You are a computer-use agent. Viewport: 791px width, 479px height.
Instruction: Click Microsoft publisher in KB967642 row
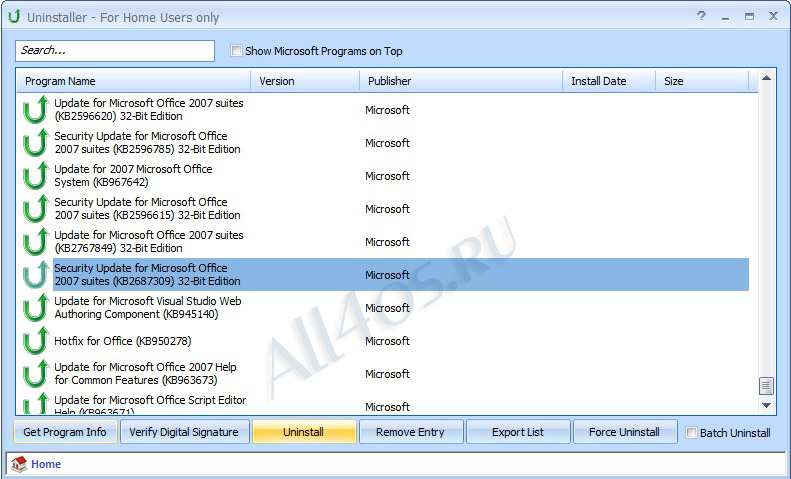click(x=387, y=175)
